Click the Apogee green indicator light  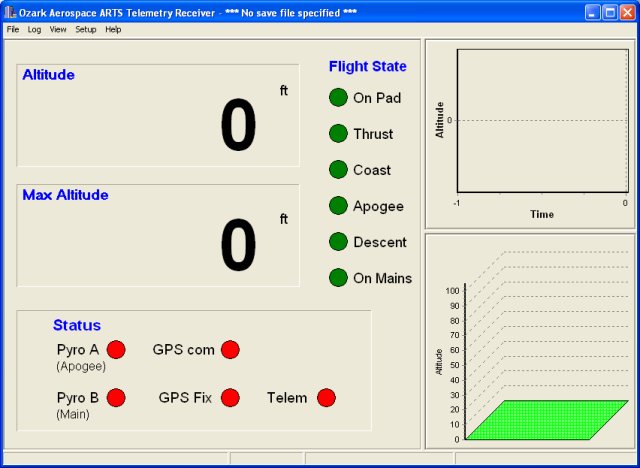[x=338, y=206]
